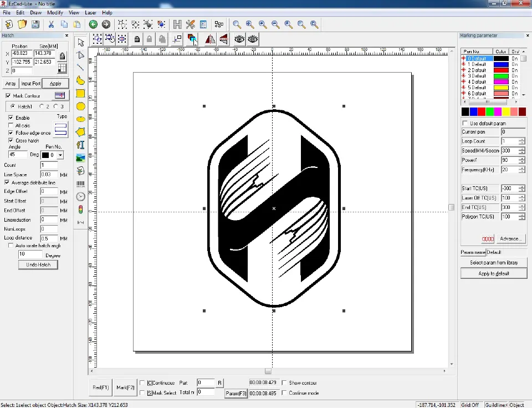Select the Pick arrow tool

tap(80, 43)
